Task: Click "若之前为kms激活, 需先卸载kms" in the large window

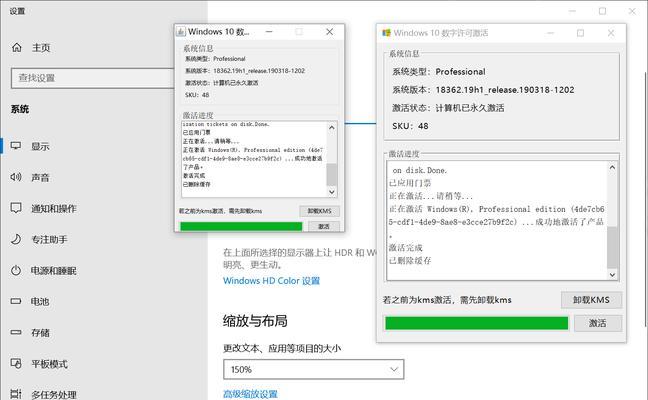Action: click(447, 300)
